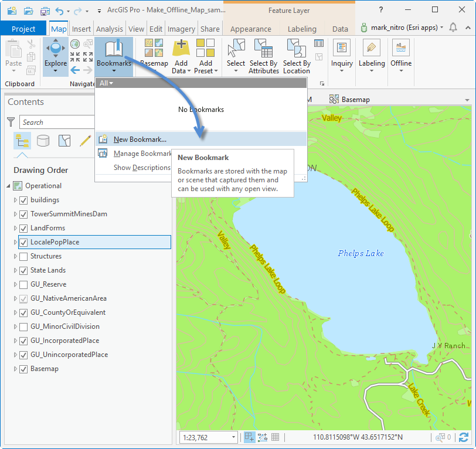
Task: Click the Save Project icon
Action: pyautogui.click(x=45, y=11)
